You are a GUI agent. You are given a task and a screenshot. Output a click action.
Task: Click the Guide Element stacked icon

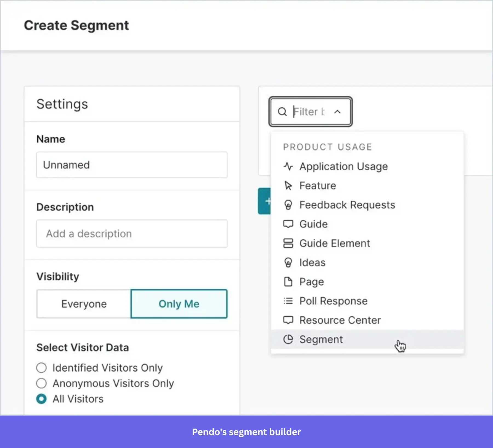(288, 243)
